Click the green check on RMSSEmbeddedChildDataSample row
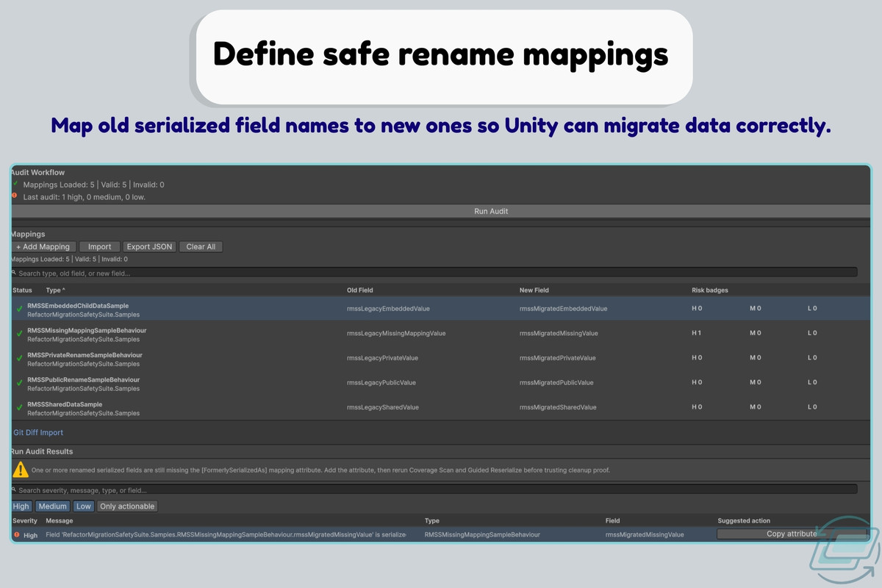 19,309
